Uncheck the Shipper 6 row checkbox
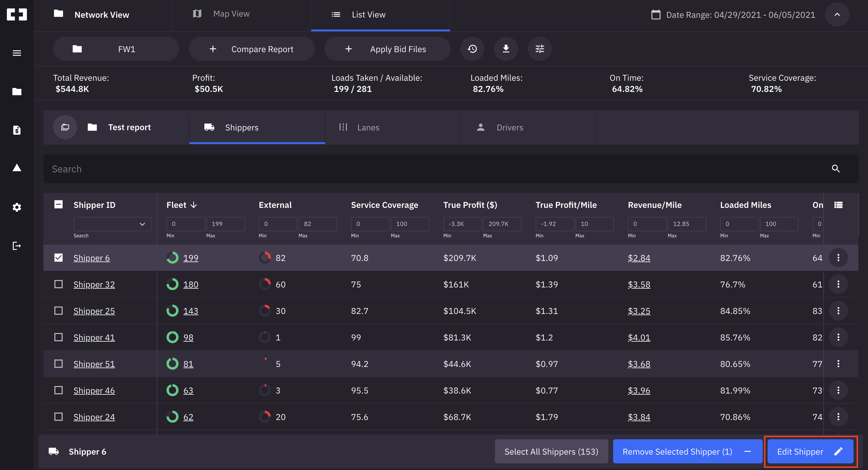Image resolution: width=868 pixels, height=470 pixels. (58, 257)
